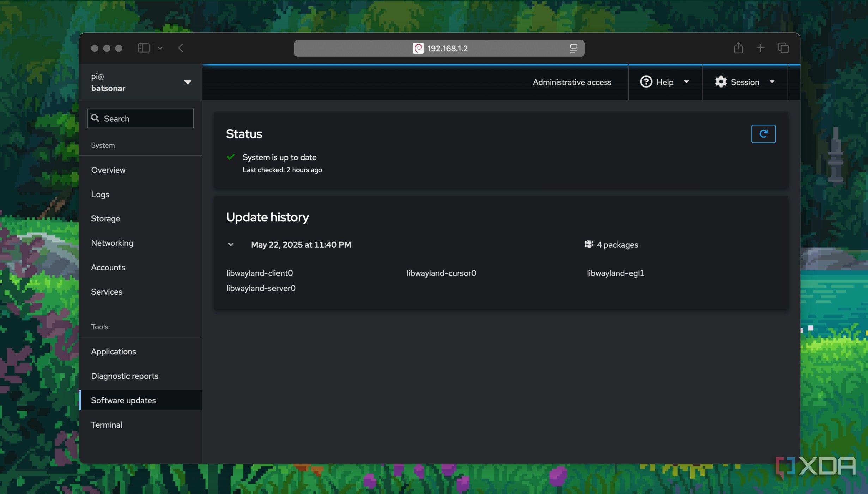Click the libwayland-client0 package name

pos(260,273)
